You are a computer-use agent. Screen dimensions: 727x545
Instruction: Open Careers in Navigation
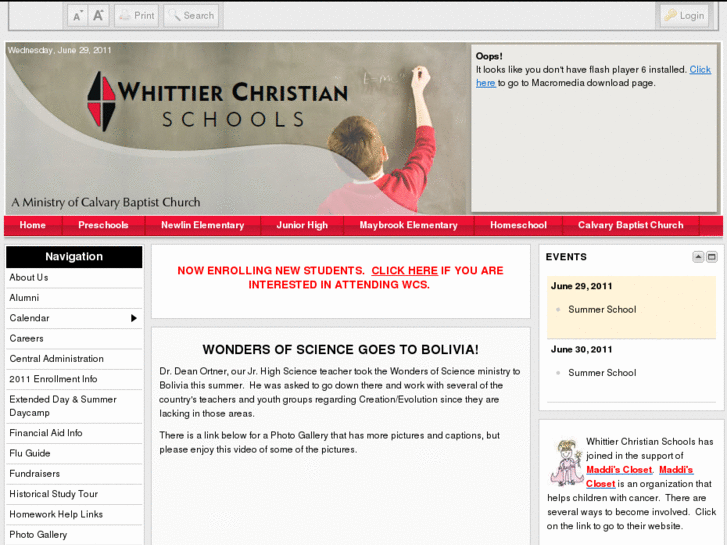coord(74,339)
